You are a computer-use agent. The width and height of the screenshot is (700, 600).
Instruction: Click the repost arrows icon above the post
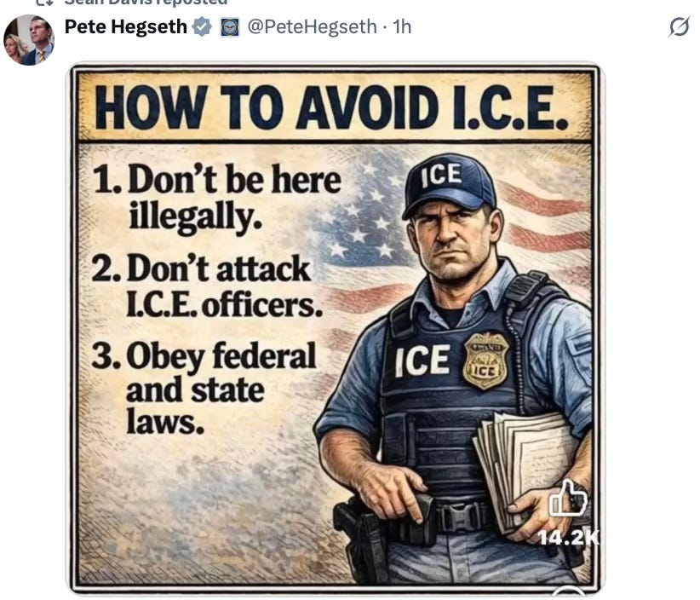click(x=43, y=2)
